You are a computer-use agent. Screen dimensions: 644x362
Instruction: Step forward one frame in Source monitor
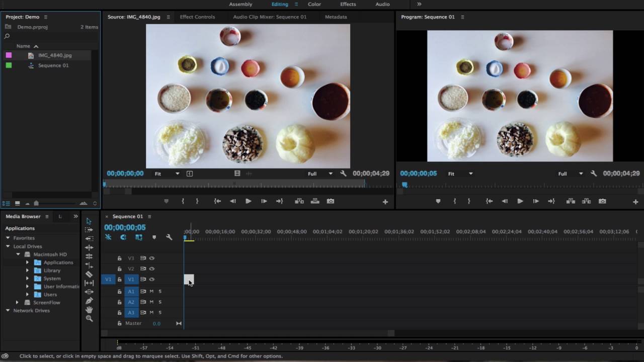coord(264,201)
